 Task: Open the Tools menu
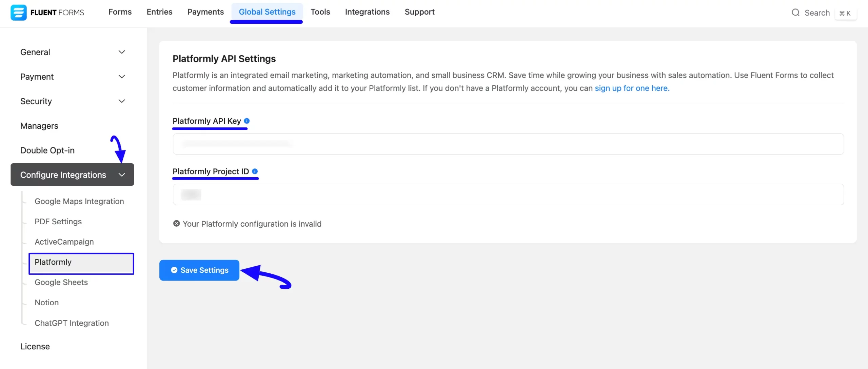320,12
